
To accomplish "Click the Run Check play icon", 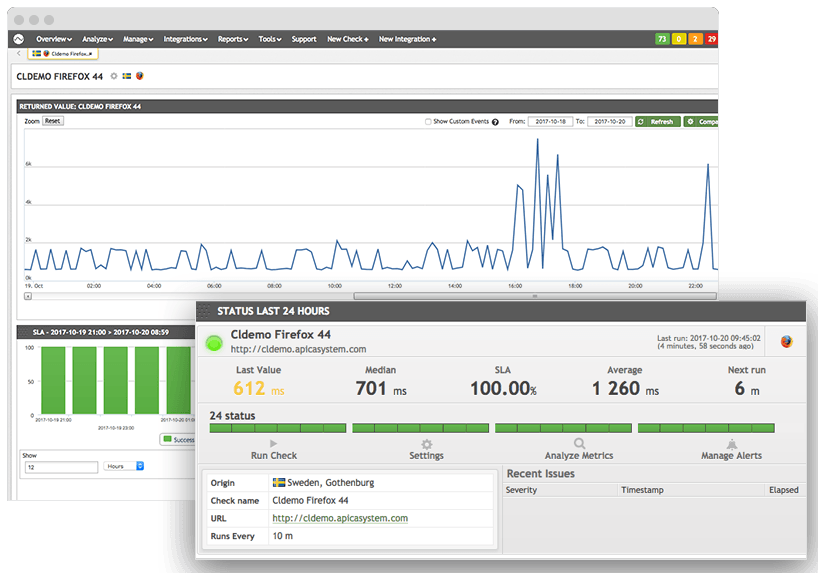I will coord(274,443).
